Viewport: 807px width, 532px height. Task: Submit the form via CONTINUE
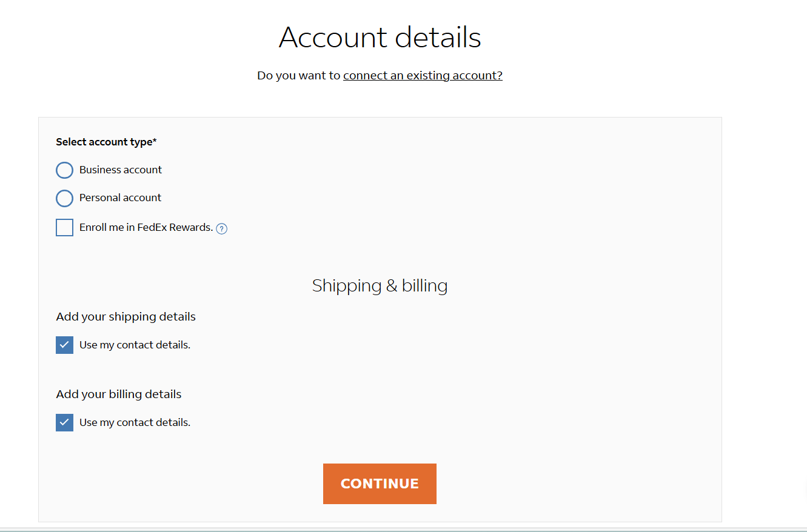(x=380, y=484)
